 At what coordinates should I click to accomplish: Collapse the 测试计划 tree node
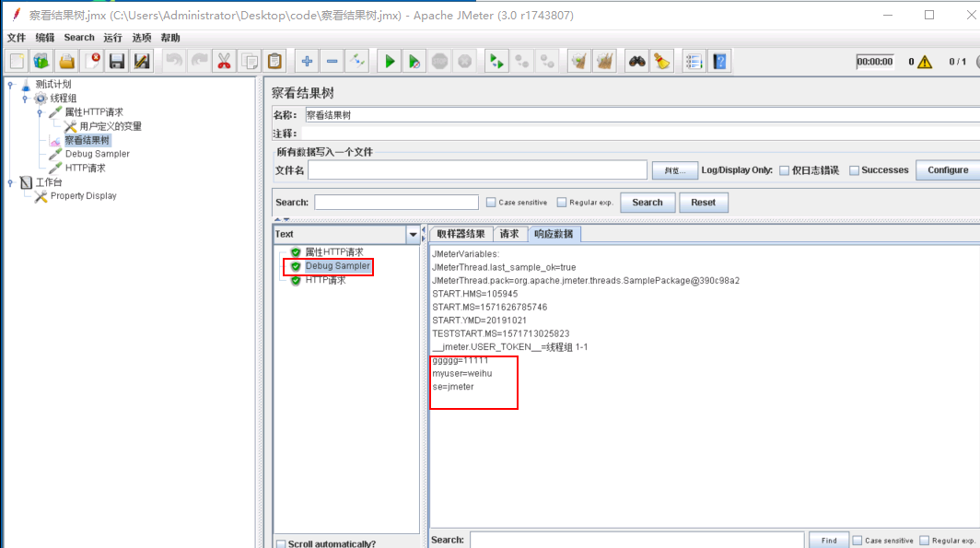11,85
